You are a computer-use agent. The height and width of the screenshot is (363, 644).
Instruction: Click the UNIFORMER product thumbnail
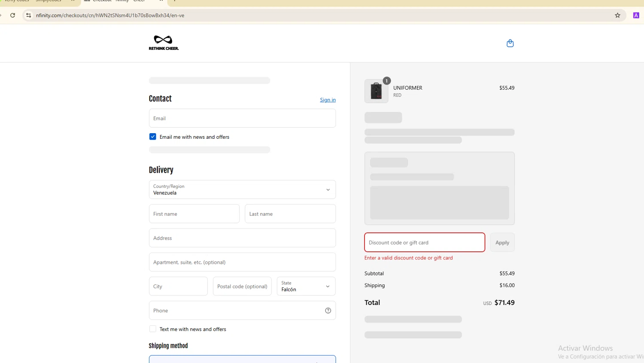[x=377, y=91]
